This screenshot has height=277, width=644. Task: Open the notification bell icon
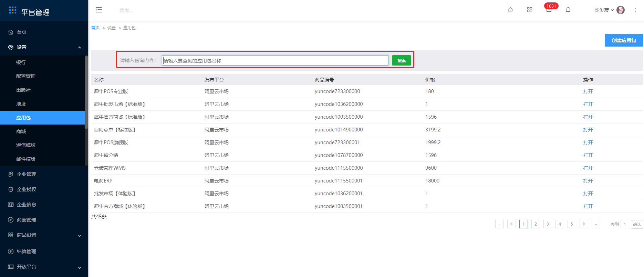[x=568, y=10]
